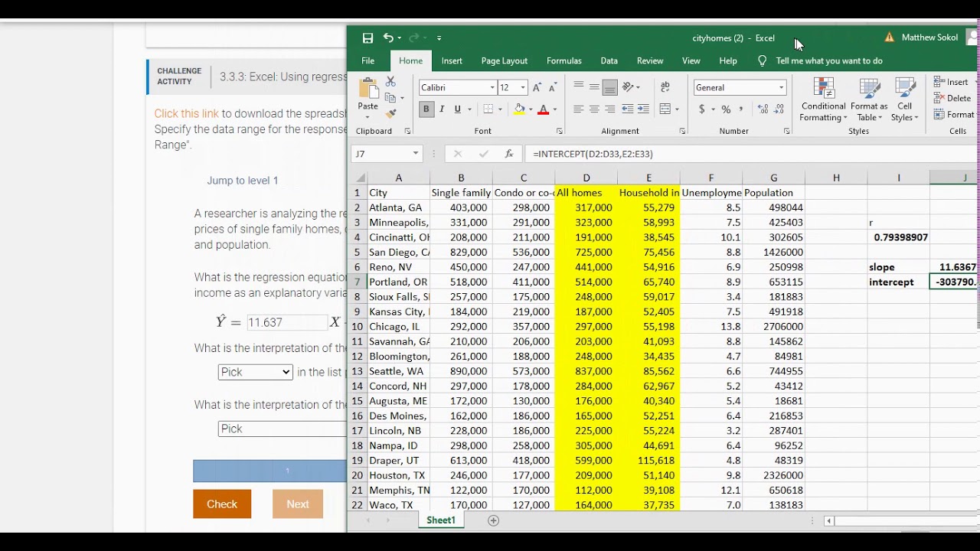Click the orange Check button
Viewport: 980px width, 551px height.
tap(222, 504)
